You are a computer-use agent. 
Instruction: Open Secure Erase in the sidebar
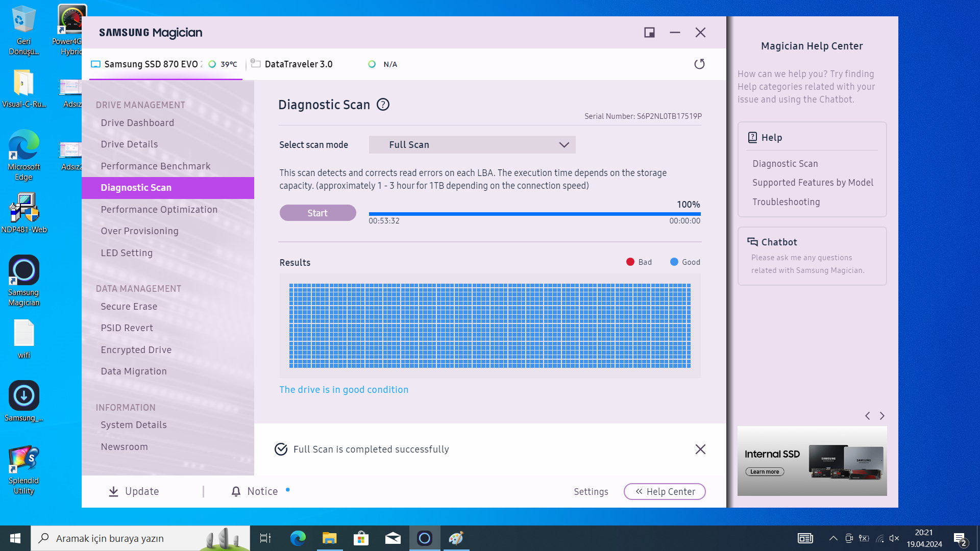tap(129, 307)
